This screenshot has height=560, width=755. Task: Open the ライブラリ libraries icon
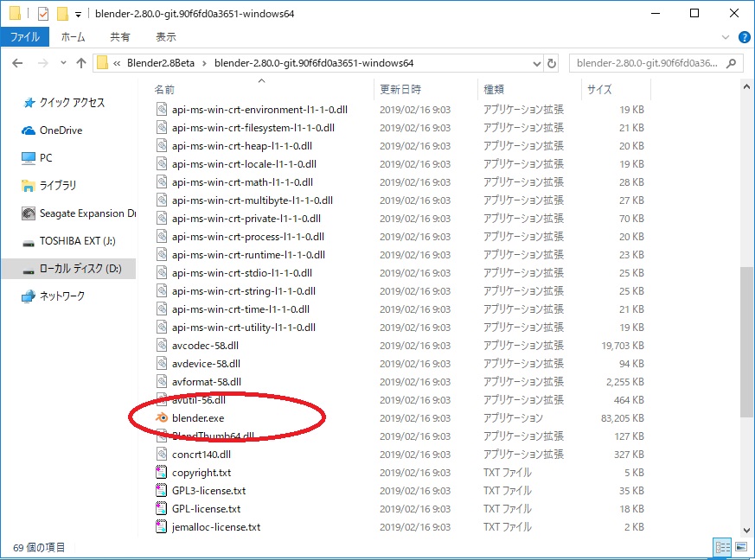(x=29, y=186)
